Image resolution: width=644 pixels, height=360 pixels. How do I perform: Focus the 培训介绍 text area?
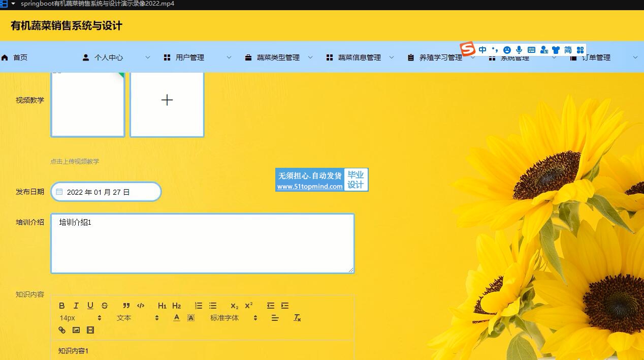coord(203,244)
